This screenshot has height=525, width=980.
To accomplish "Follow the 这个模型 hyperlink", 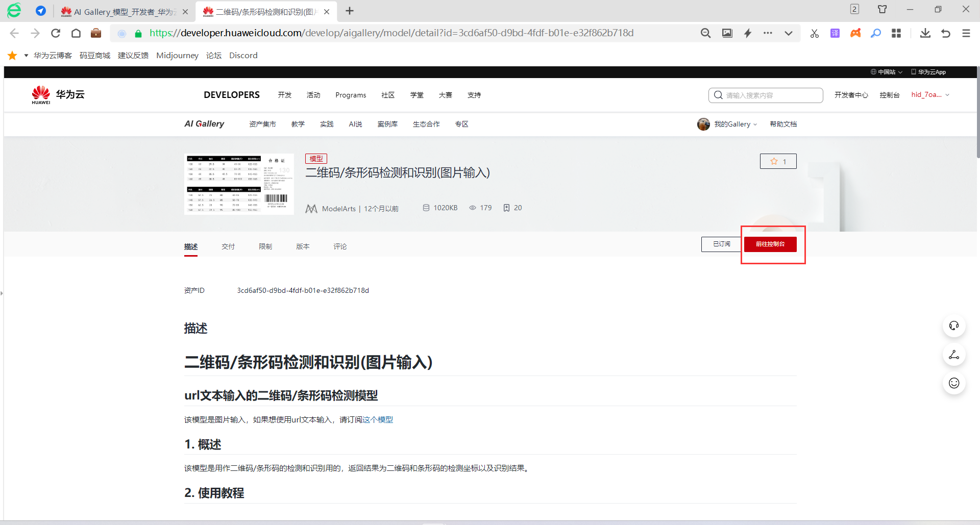I will (x=378, y=419).
